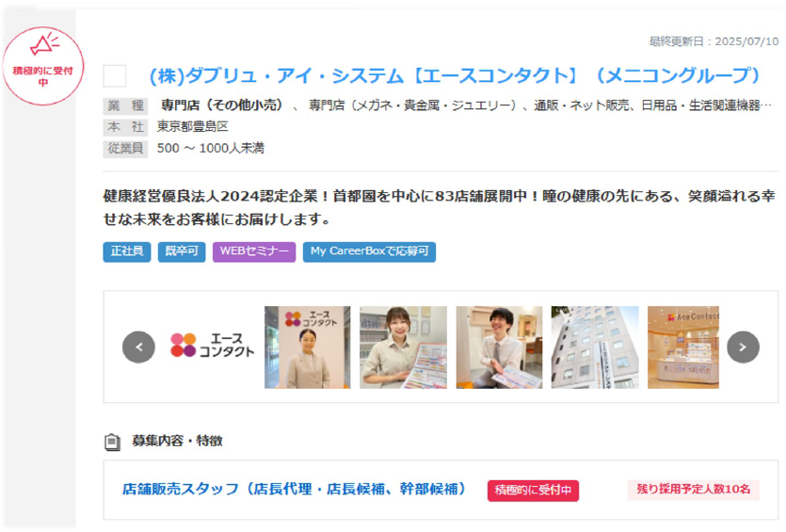
Task: Click the megaphone icon in the red circle badge
Action: click(43, 44)
